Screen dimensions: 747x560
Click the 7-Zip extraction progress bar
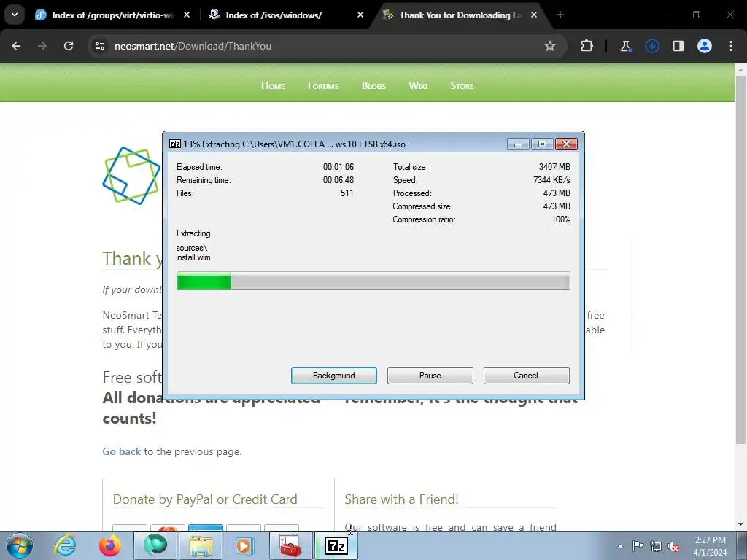[373, 281]
